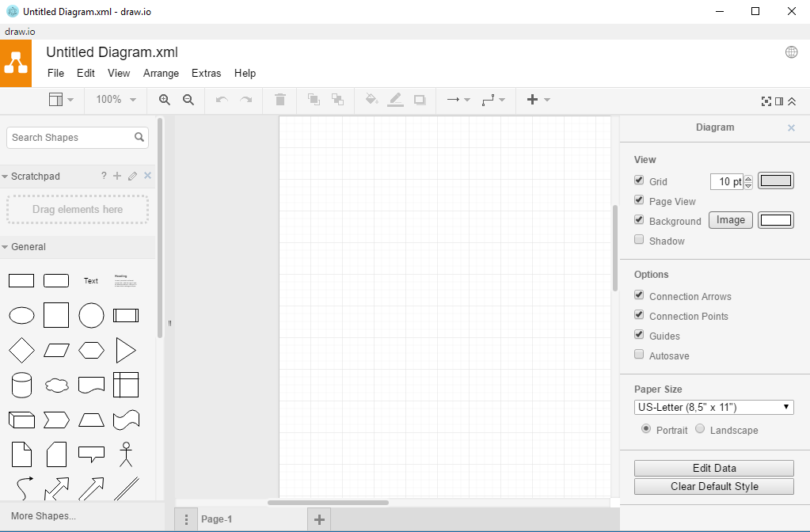Click the Shadow toolbar icon
This screenshot has width=810, height=532.
click(419, 100)
